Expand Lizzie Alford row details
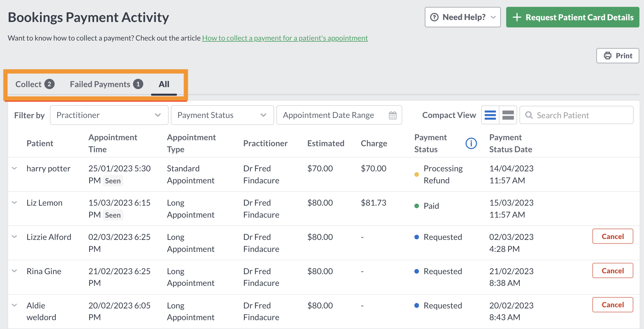Image resolution: width=644 pixels, height=329 pixels. coord(14,237)
